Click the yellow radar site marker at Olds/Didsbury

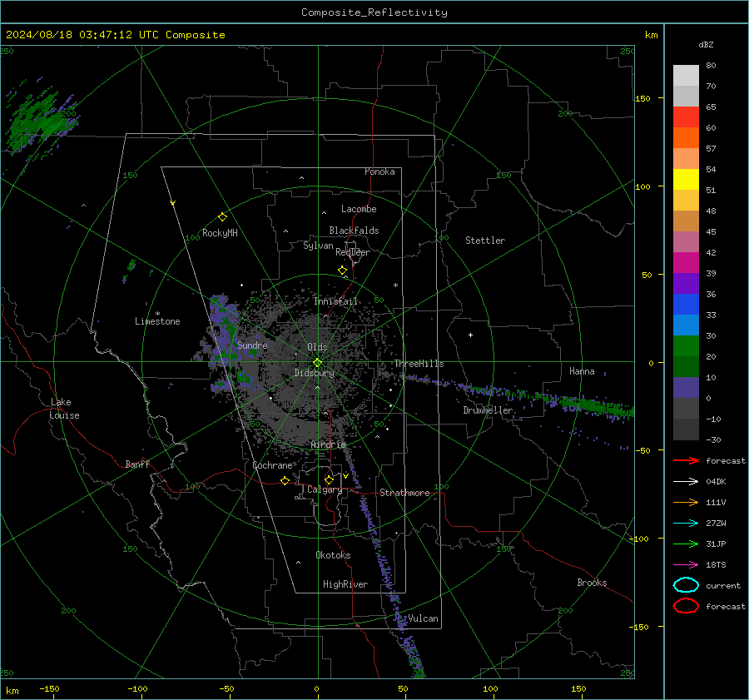[x=317, y=363]
